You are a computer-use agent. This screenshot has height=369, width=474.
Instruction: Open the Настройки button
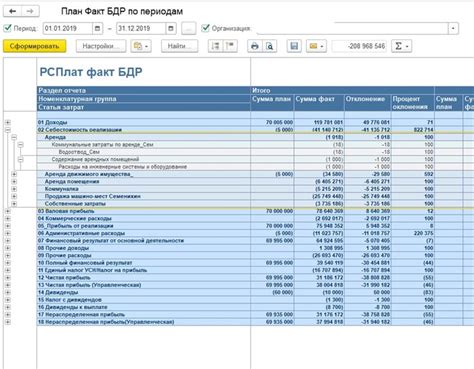pyautogui.click(x=101, y=46)
